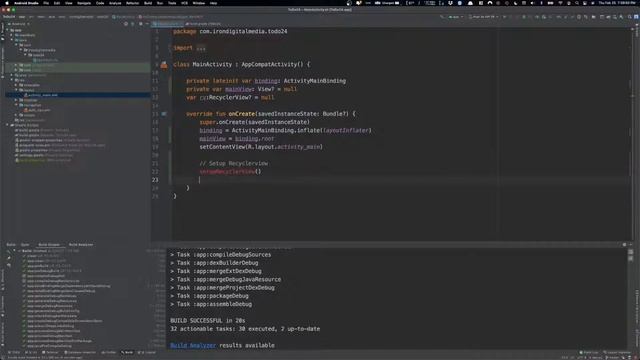640x360 pixels.
Task: Open the app run configuration dropdown
Action: click(x=456, y=17)
